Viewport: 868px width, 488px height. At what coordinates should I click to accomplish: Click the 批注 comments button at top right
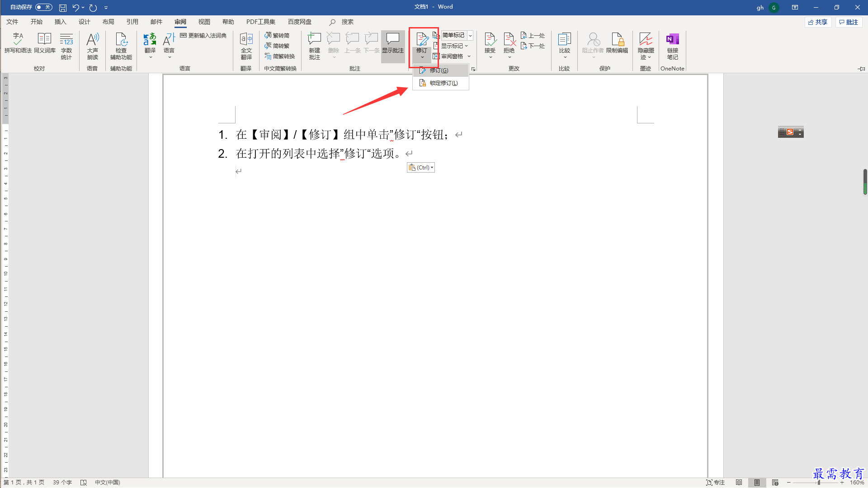[849, 22]
